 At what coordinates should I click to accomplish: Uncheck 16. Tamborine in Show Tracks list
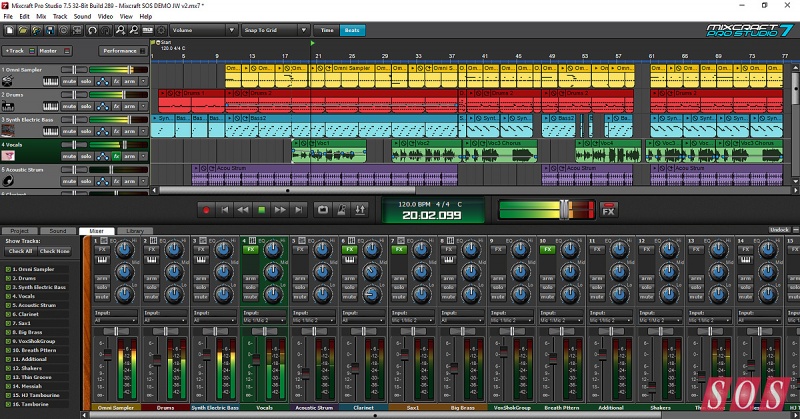[8, 404]
